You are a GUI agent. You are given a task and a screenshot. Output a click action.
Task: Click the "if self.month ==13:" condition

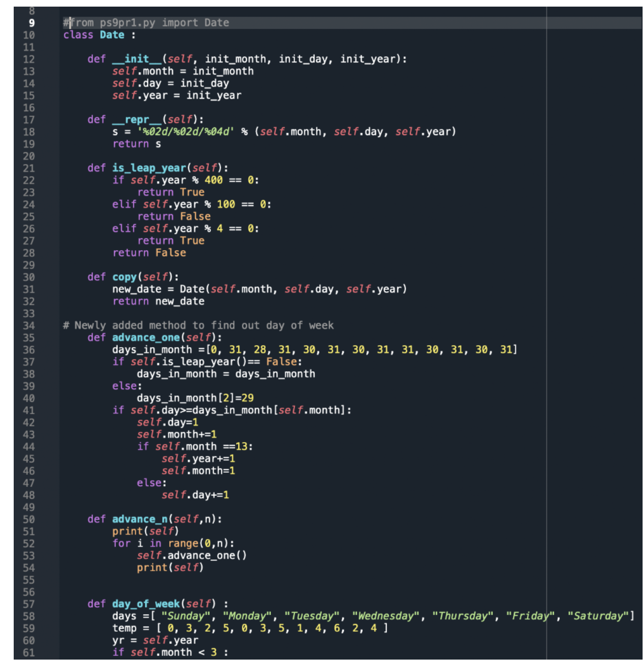pyautogui.click(x=195, y=447)
